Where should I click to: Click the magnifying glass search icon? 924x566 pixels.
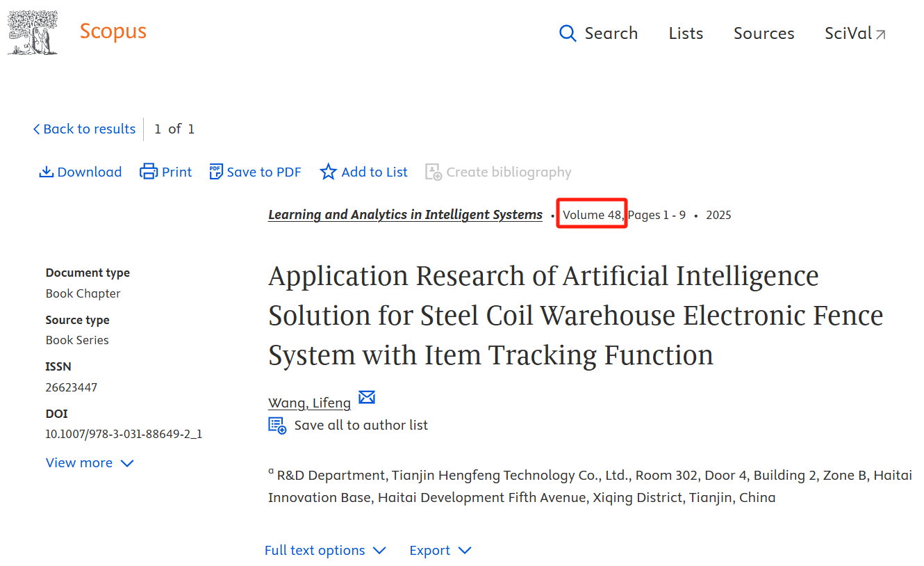point(568,33)
